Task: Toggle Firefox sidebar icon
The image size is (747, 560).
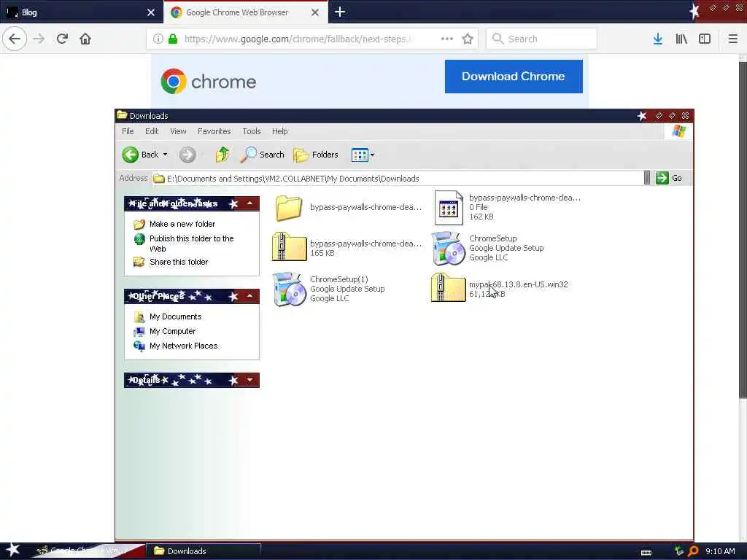Action: (705, 39)
